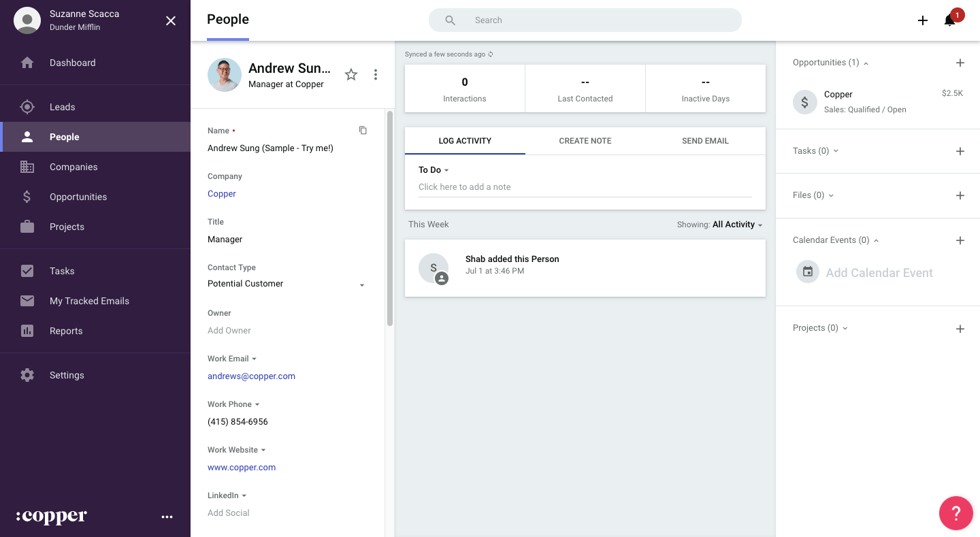
Task: Click the 'Shab added this Person' activity entry
Action: click(585, 267)
